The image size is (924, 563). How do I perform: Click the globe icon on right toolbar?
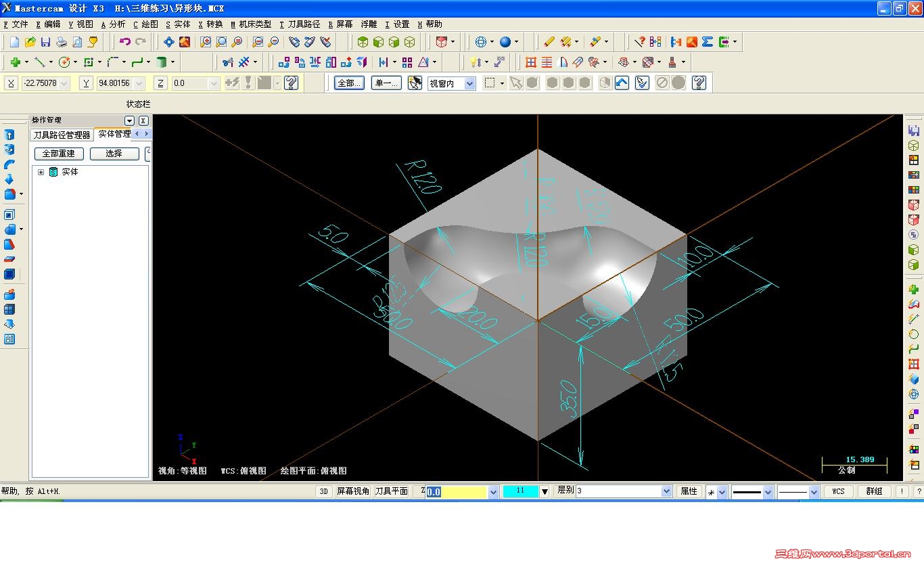click(914, 395)
